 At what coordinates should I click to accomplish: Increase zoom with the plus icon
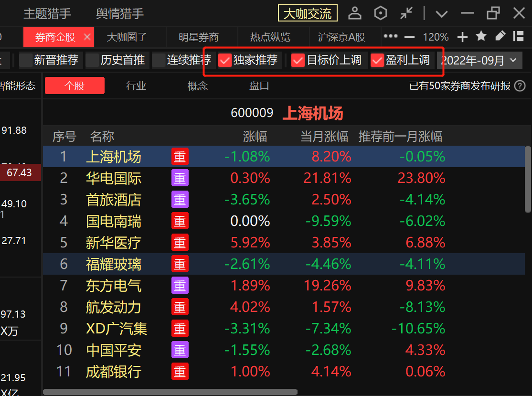462,37
